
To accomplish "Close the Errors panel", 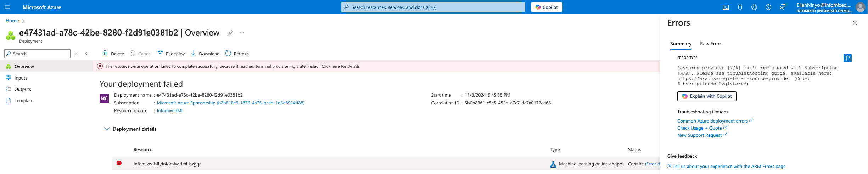I will pos(855,23).
